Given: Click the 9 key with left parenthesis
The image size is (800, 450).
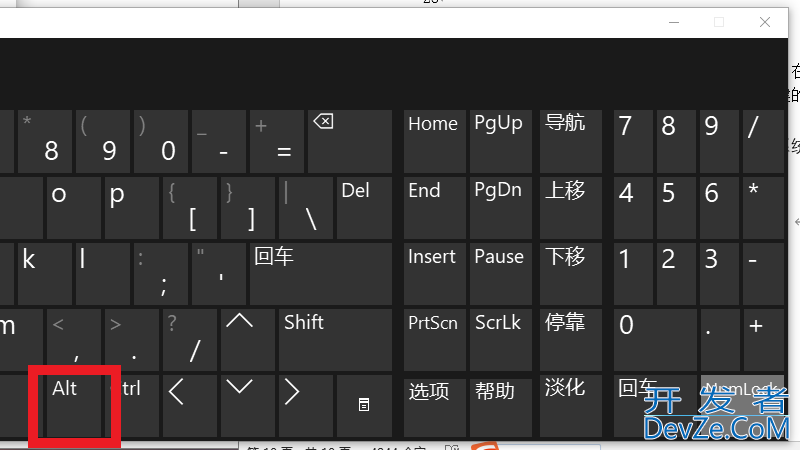Looking at the screenshot, I should pos(103,142).
